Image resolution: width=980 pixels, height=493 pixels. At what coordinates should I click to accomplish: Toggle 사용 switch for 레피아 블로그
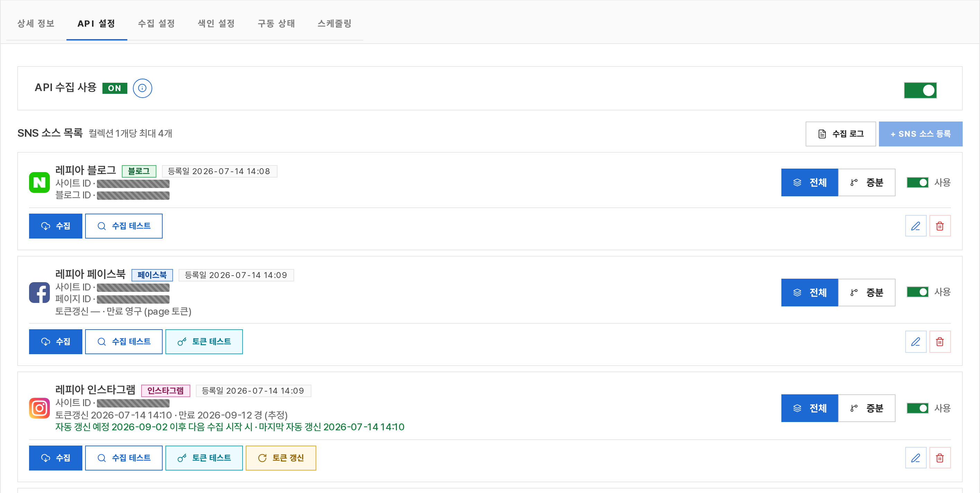[x=917, y=183]
